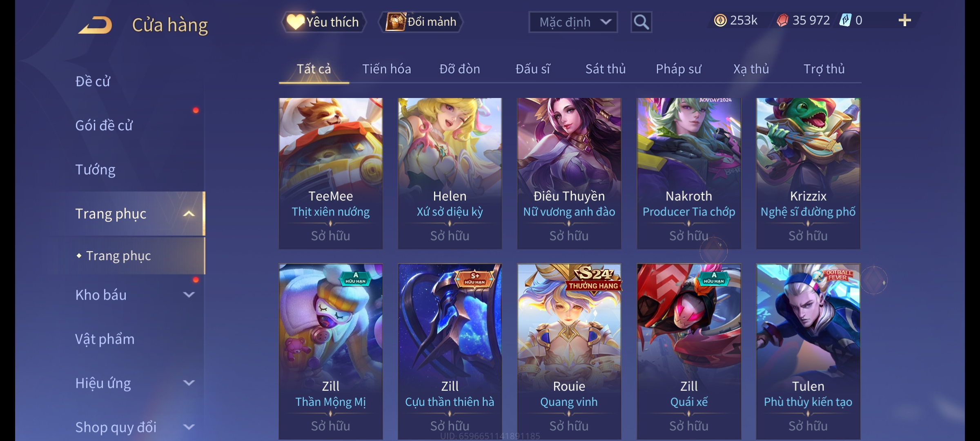
Task: Tap the heart icon in Yêu thích
Action: pyautogui.click(x=295, y=22)
